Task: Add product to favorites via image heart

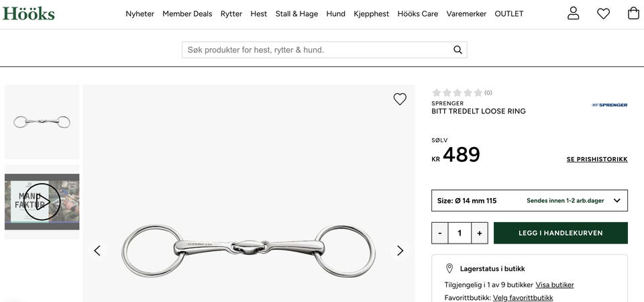Action: coord(400,99)
